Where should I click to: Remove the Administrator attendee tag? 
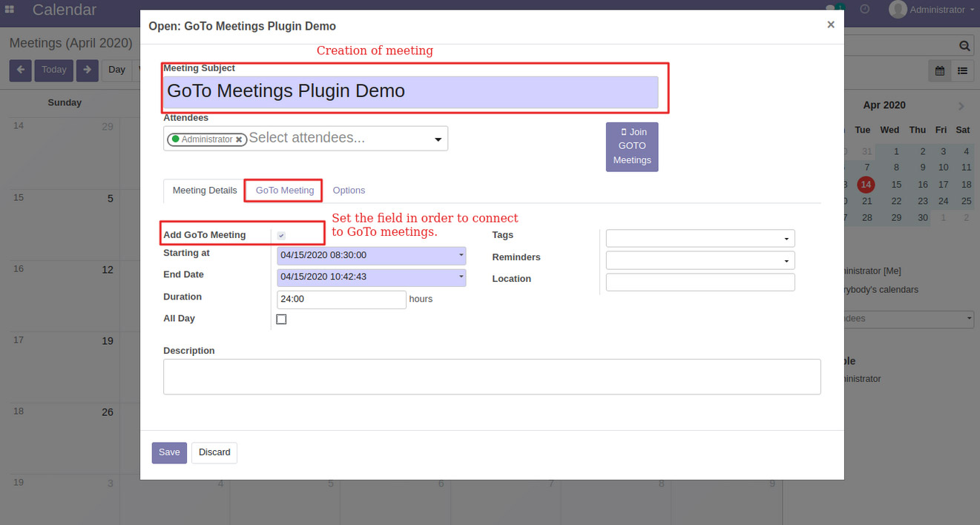239,139
